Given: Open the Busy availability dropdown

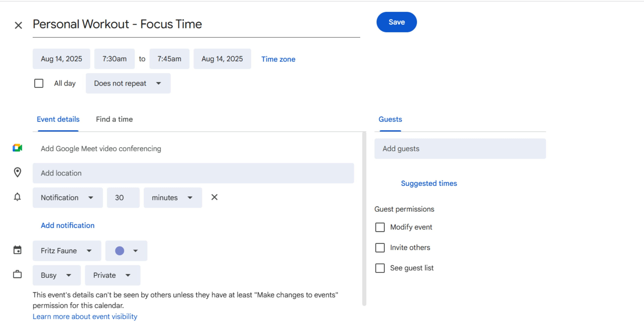Looking at the screenshot, I should coord(57,275).
